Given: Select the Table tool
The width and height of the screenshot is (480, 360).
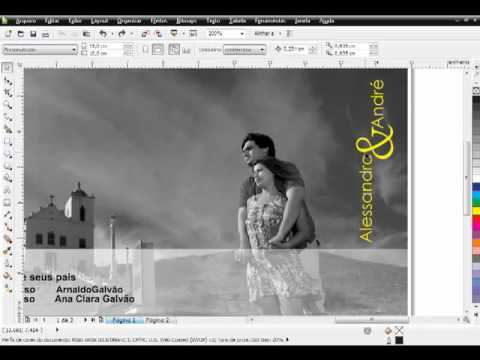Looking at the screenshot, I should pyautogui.click(x=7, y=203).
